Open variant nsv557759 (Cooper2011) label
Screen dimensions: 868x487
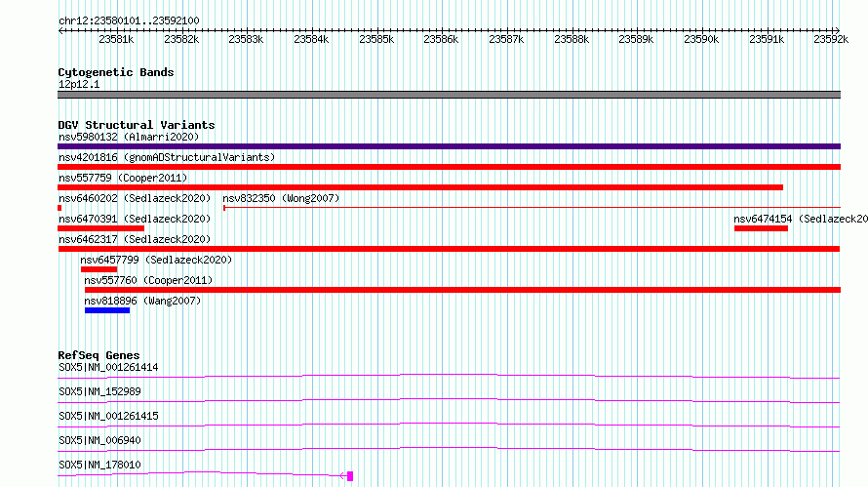click(x=123, y=178)
